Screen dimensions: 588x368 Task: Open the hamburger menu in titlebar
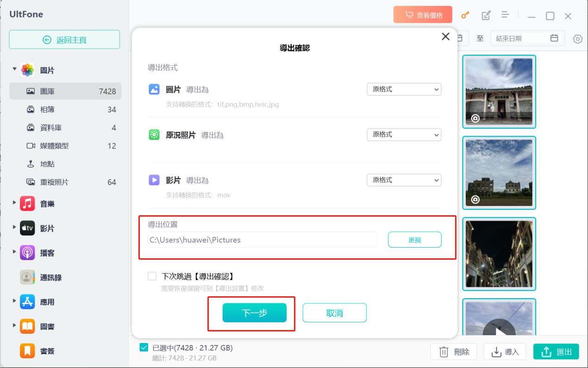(x=506, y=15)
